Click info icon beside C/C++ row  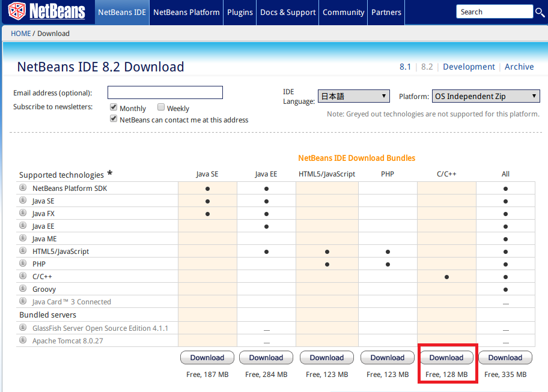click(x=23, y=276)
